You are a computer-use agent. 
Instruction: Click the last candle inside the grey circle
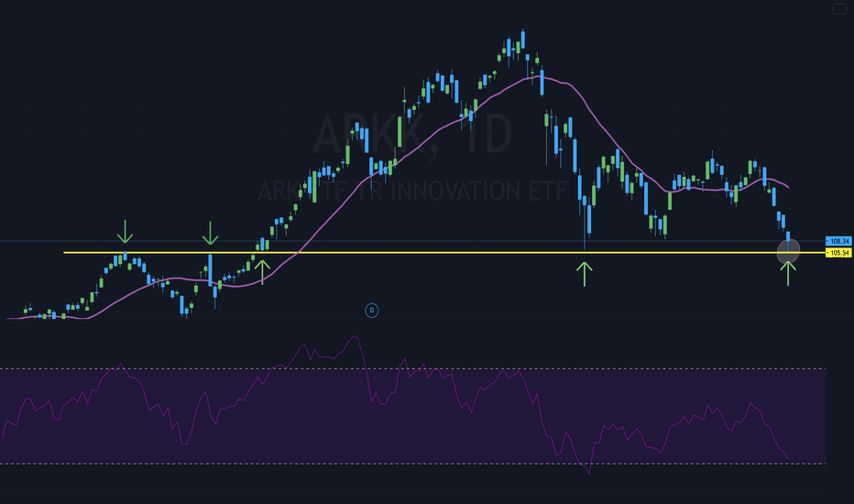coord(788,241)
